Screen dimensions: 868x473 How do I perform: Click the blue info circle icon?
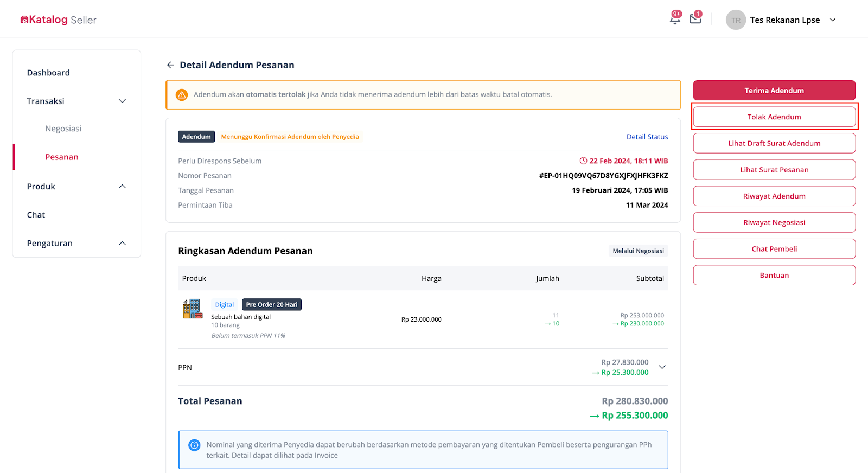click(194, 445)
